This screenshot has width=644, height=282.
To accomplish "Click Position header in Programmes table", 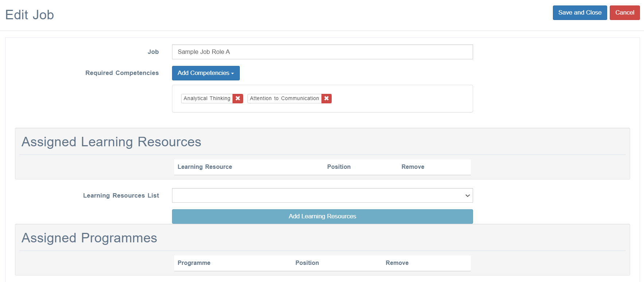I will pyautogui.click(x=307, y=263).
